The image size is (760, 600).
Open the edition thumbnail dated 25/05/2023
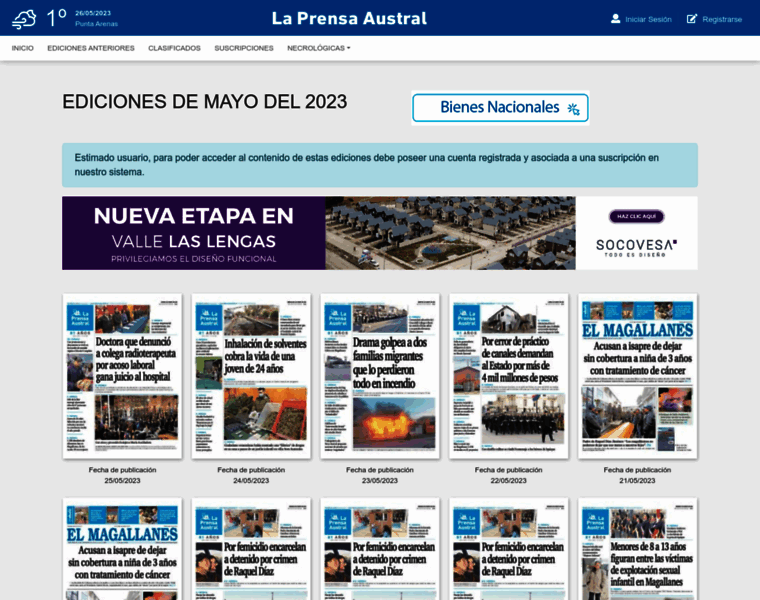[122, 376]
